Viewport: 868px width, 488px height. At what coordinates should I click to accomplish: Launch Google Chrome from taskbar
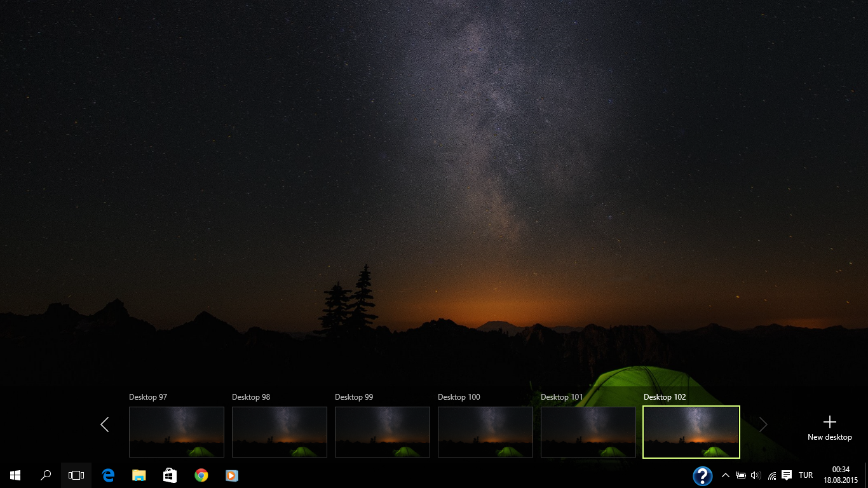point(201,475)
